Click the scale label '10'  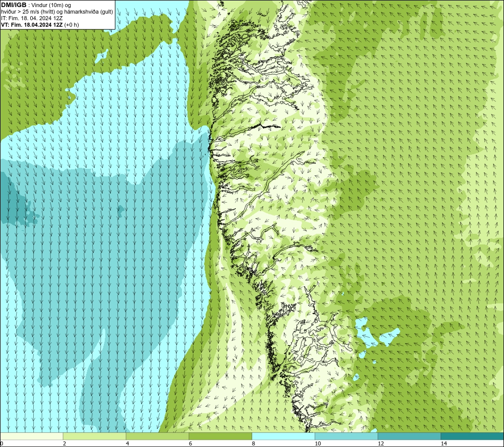tap(318, 444)
